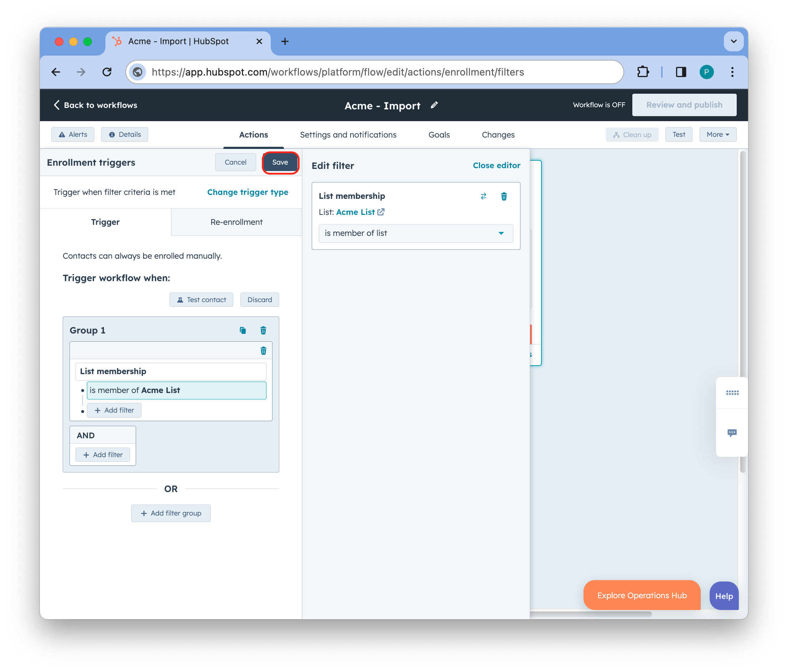Reload the page with the refresh icon

(107, 72)
